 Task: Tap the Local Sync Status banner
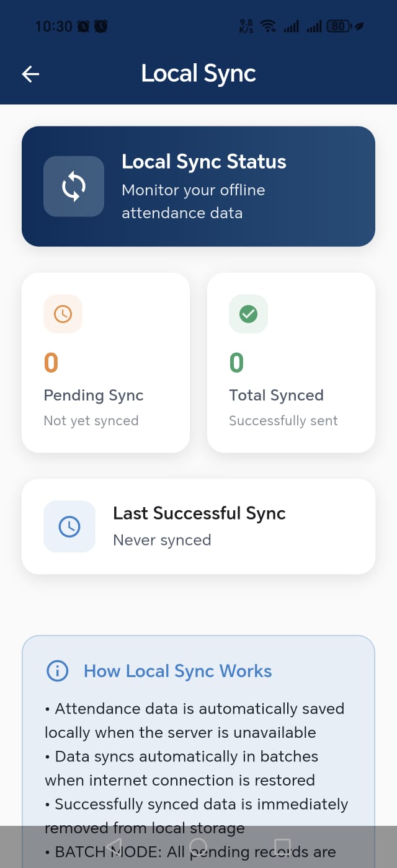(x=198, y=187)
